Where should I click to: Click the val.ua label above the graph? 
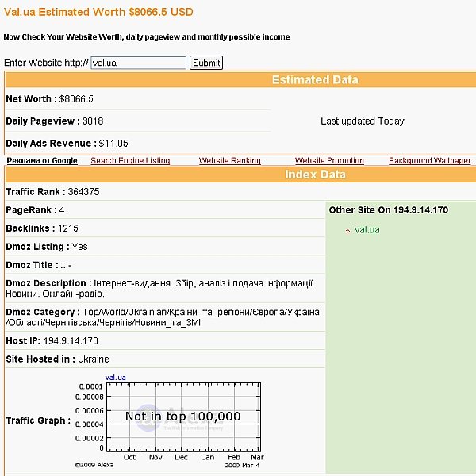[117, 378]
